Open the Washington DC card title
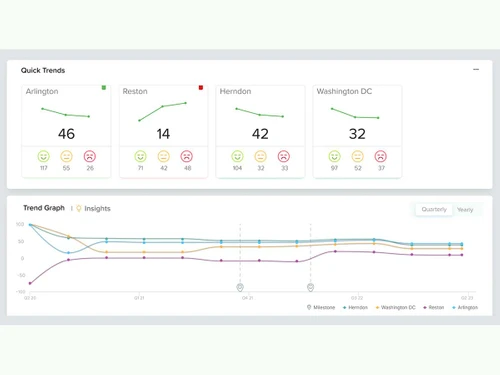500x375 pixels. pyautogui.click(x=344, y=91)
